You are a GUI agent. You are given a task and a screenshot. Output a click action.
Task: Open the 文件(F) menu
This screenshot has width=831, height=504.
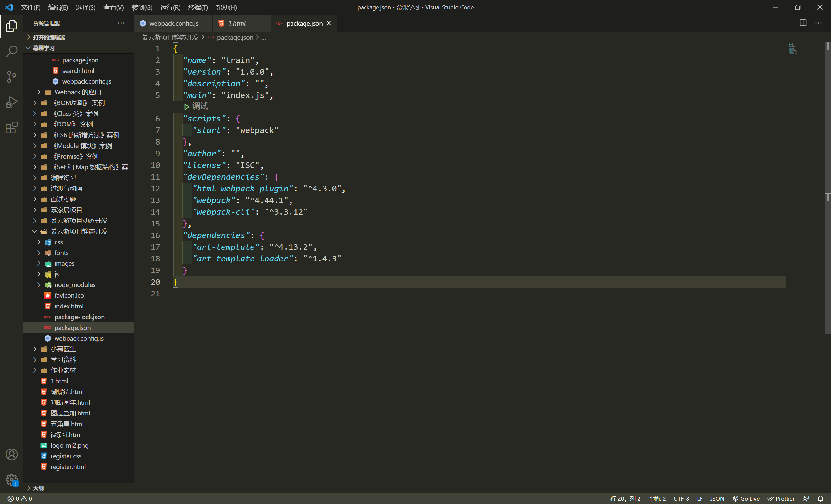[31, 7]
